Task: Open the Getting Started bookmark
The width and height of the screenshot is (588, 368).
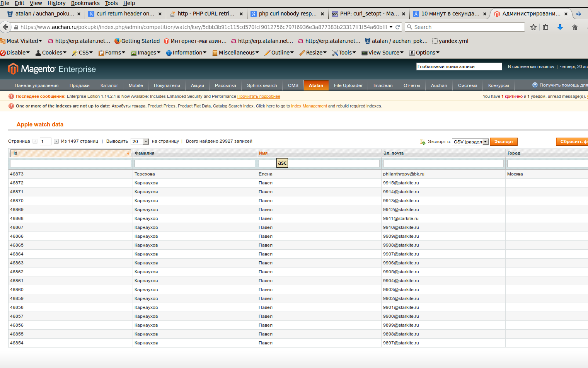Action: tap(137, 41)
